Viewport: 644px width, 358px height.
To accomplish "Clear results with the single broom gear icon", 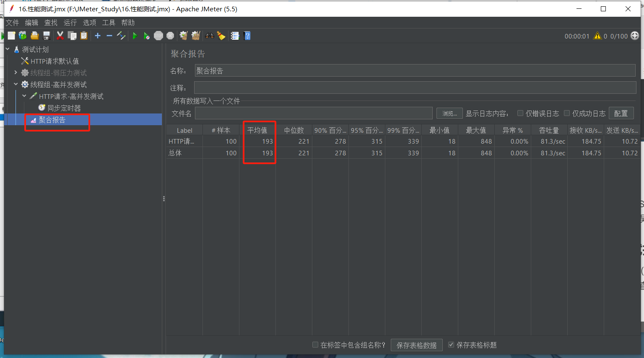I will tap(184, 36).
